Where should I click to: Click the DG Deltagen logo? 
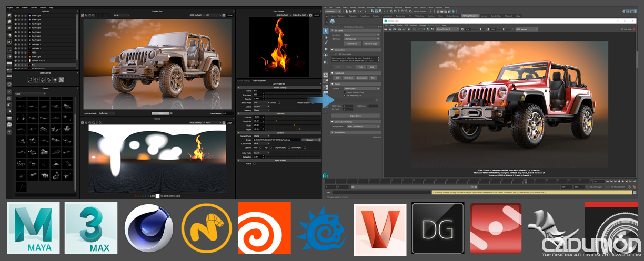tap(438, 227)
